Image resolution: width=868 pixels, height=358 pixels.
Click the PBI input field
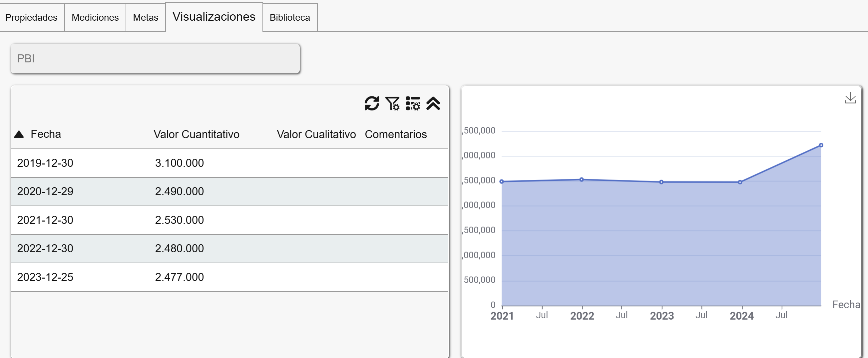155,58
